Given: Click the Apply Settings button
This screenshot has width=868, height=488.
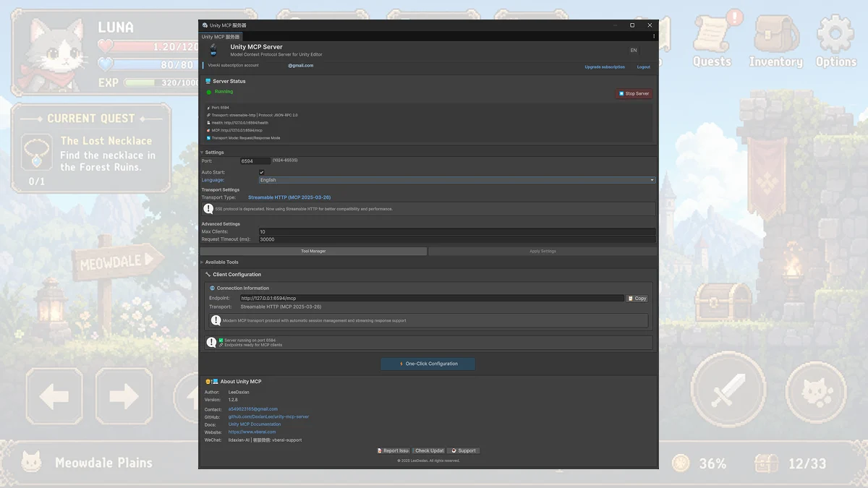Looking at the screenshot, I should [x=542, y=252].
